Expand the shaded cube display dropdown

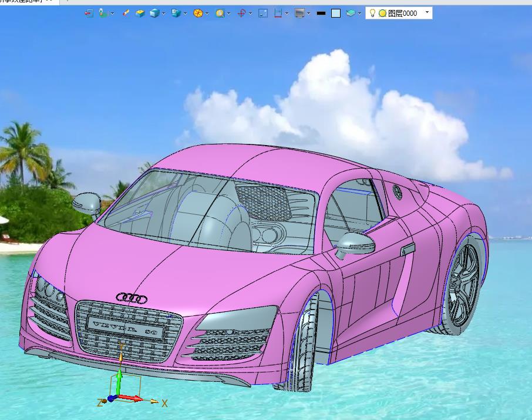tap(164, 14)
